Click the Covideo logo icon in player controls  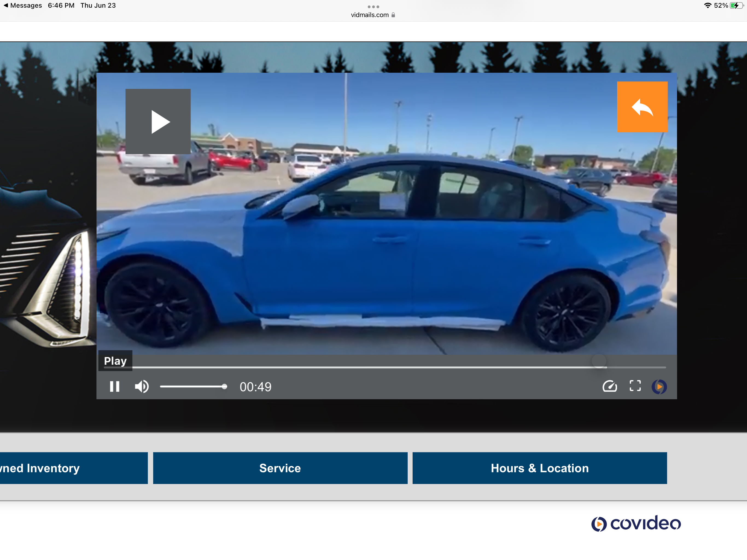[659, 386]
